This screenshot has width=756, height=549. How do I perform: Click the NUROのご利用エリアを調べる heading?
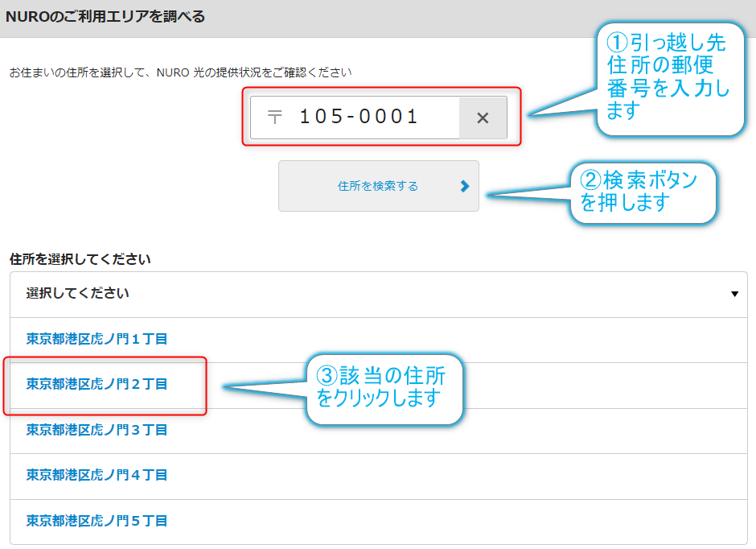pos(105,17)
